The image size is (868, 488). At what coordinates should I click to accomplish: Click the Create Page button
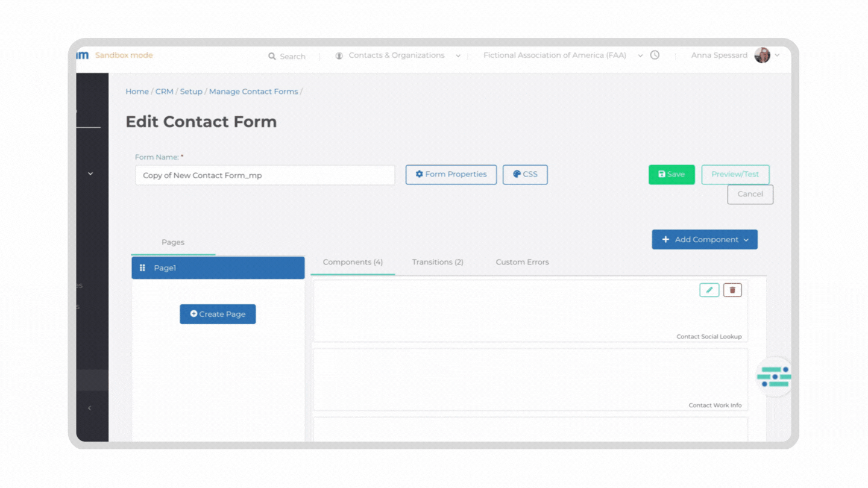218,314
